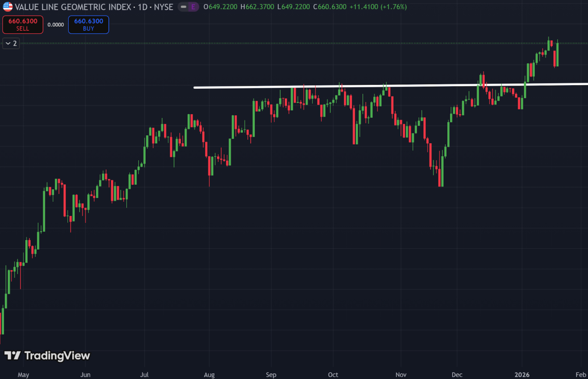Click the 0.0000 spread value
The height and width of the screenshot is (379, 588).
point(55,25)
